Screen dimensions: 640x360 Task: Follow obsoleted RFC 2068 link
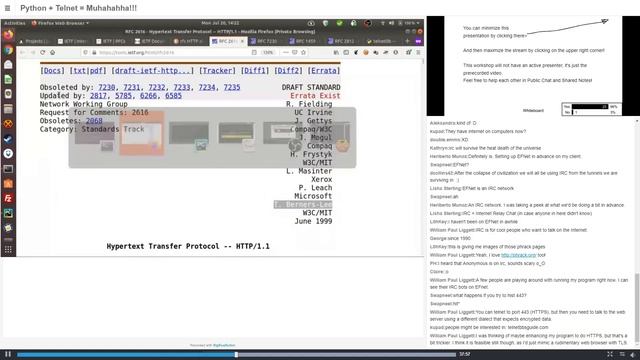94,121
